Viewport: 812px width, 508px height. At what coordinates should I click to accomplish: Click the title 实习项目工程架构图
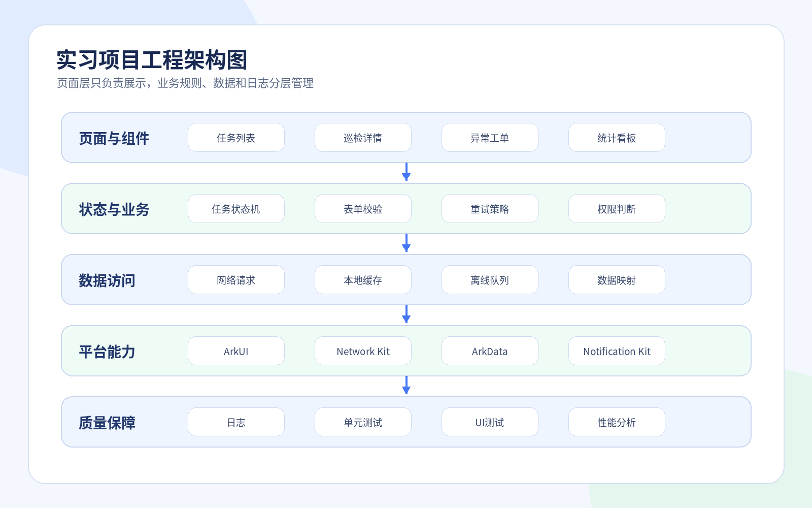(x=152, y=60)
